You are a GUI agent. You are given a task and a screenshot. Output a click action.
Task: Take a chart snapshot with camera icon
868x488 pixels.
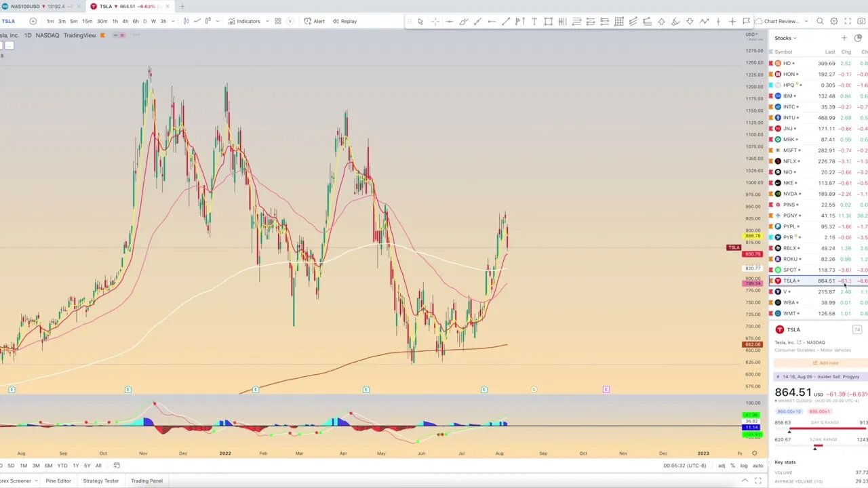pos(862,21)
